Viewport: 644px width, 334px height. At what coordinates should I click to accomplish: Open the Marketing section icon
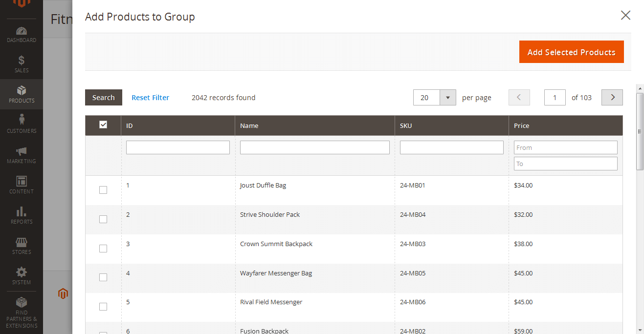point(21,155)
